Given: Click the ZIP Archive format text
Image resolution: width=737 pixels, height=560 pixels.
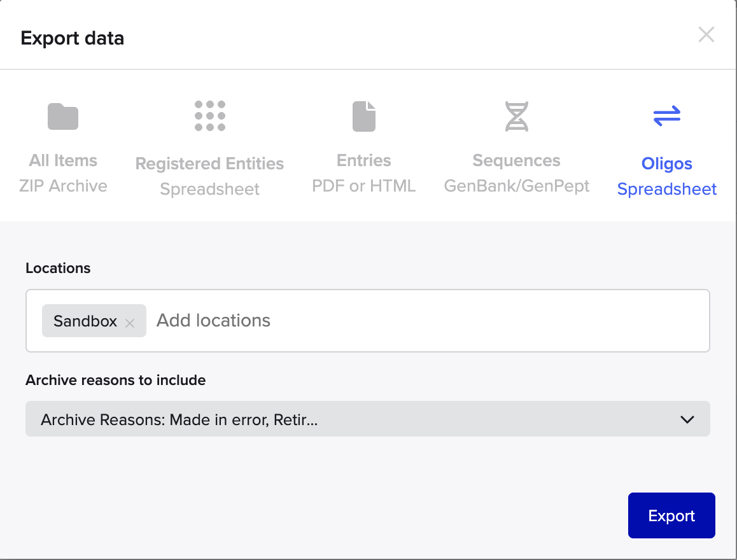Looking at the screenshot, I should pos(63,186).
